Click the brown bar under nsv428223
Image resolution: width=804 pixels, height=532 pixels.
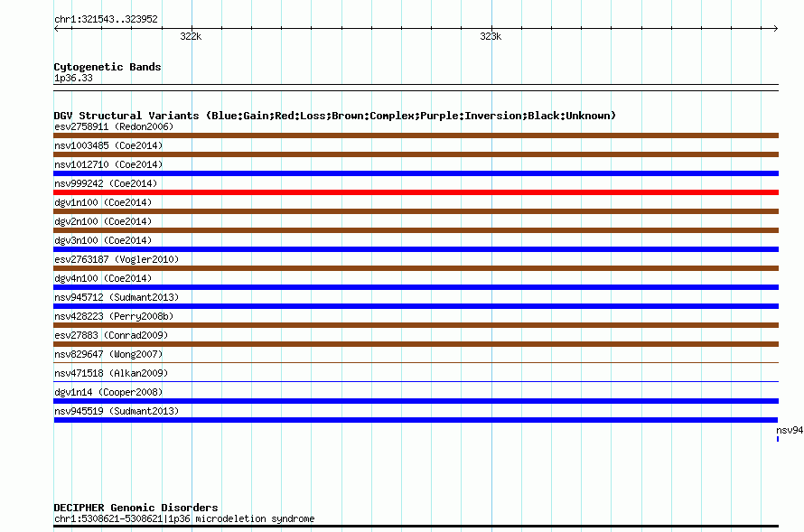(416, 325)
